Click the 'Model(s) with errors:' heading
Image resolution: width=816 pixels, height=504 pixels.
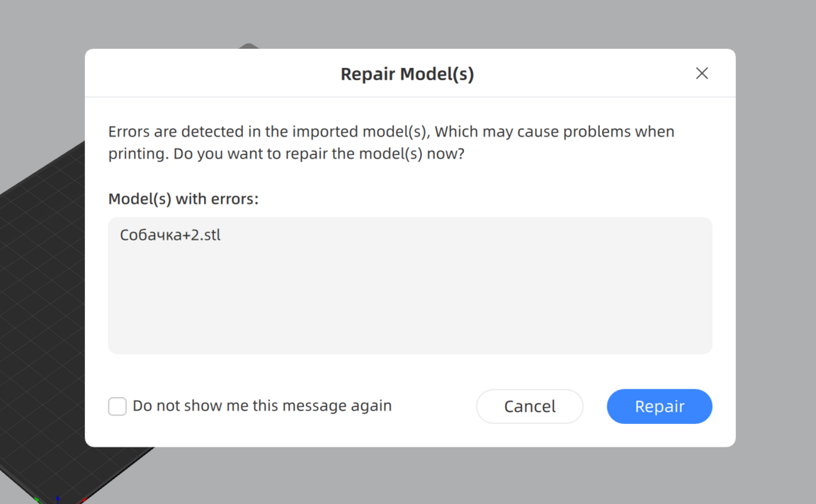point(183,199)
